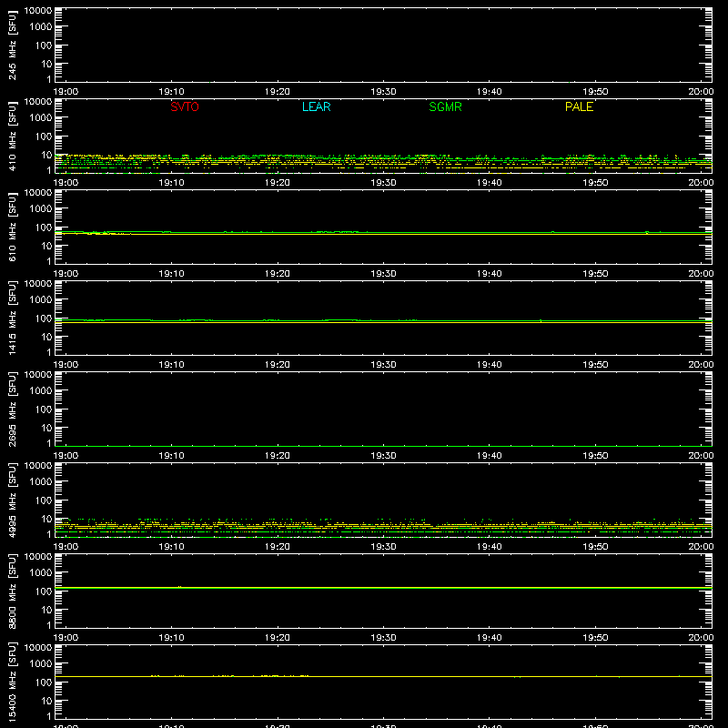Select the 4995 MHz [SFU] axis title
The image size is (728, 728).
(x=13, y=500)
